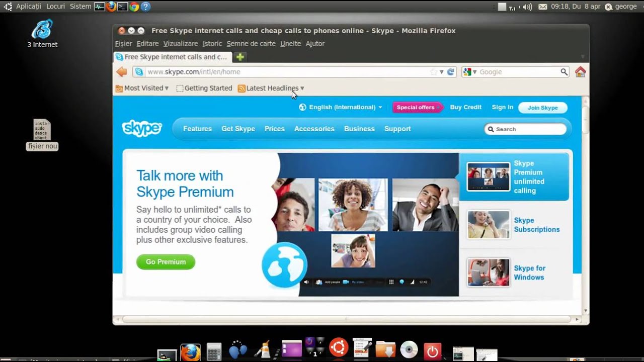This screenshot has height=362, width=644.
Task: Open the Accessories navigation link
Action: coord(314,129)
